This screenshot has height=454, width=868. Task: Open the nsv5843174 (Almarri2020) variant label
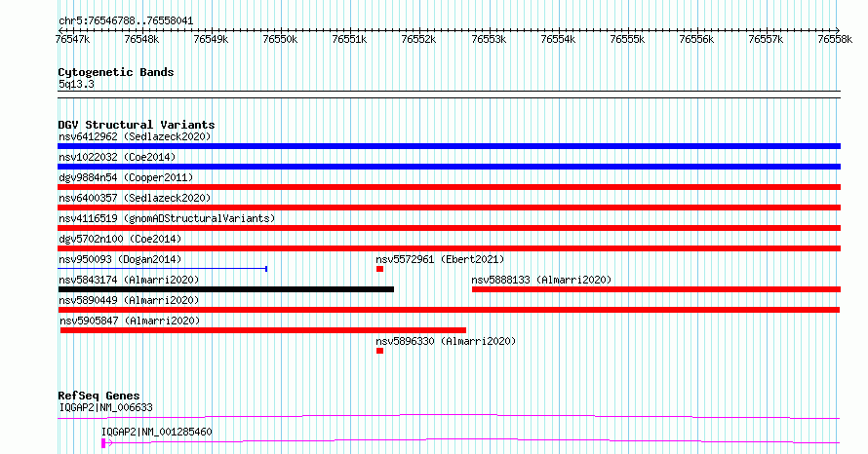coord(129,280)
